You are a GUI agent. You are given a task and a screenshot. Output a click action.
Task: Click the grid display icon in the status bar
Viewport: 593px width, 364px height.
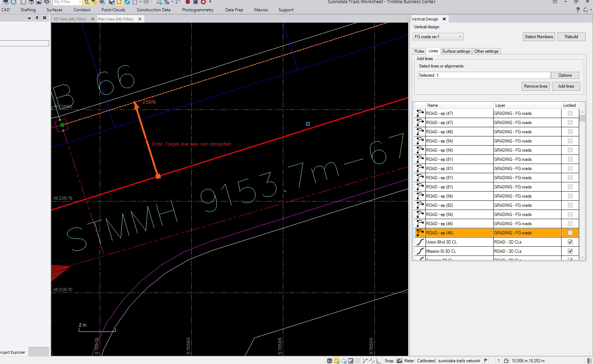tap(359, 360)
